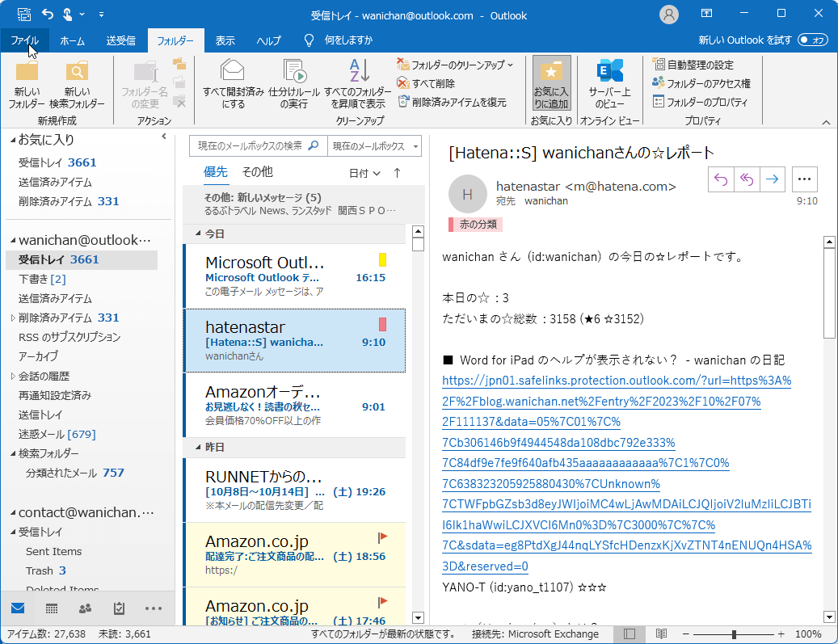Toggle 新しい Outlook を試す switch
Screen dimensions: 838x644
pyautogui.click(x=812, y=40)
